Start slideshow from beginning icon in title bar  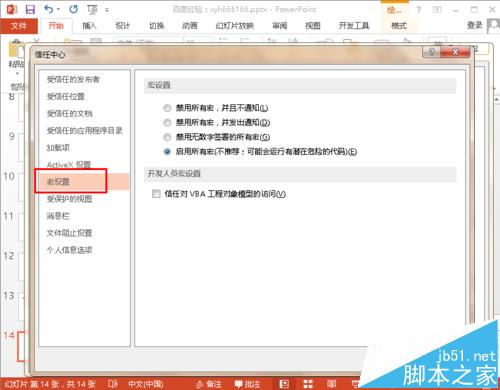point(92,9)
